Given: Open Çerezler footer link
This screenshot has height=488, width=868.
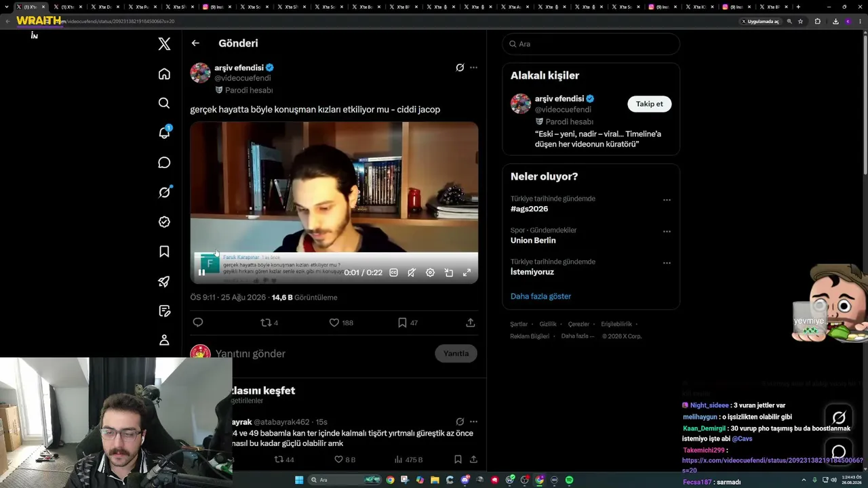Looking at the screenshot, I should tap(578, 324).
